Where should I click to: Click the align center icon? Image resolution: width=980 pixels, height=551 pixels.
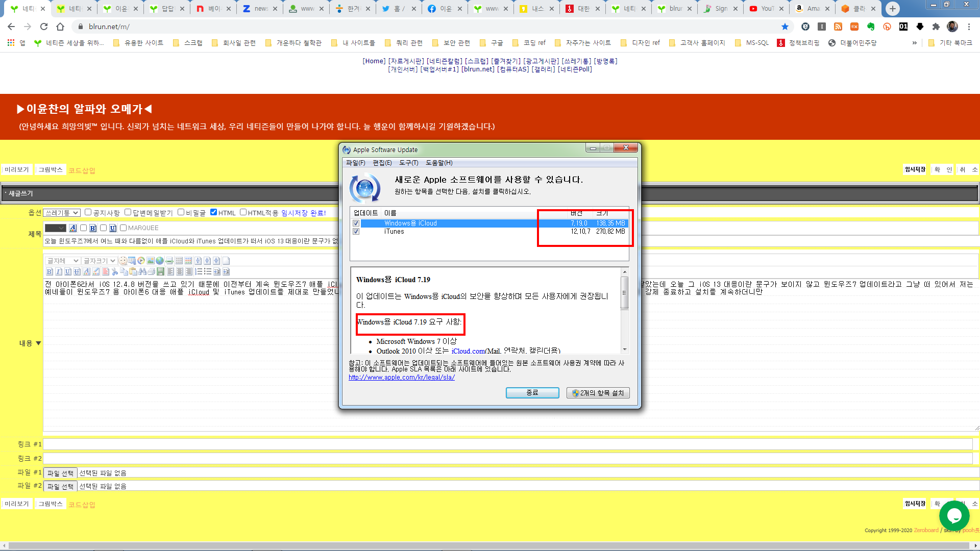[x=180, y=271]
